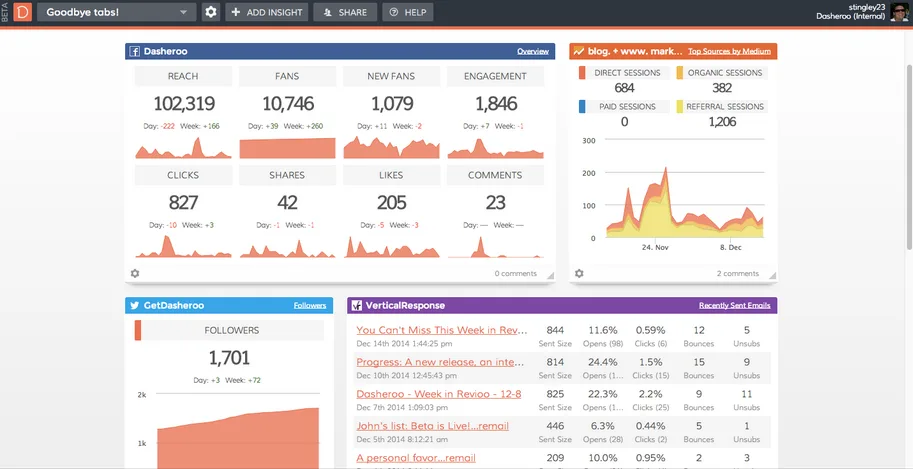
Task: Click the referral sessions value 1,206
Action: 722,122
